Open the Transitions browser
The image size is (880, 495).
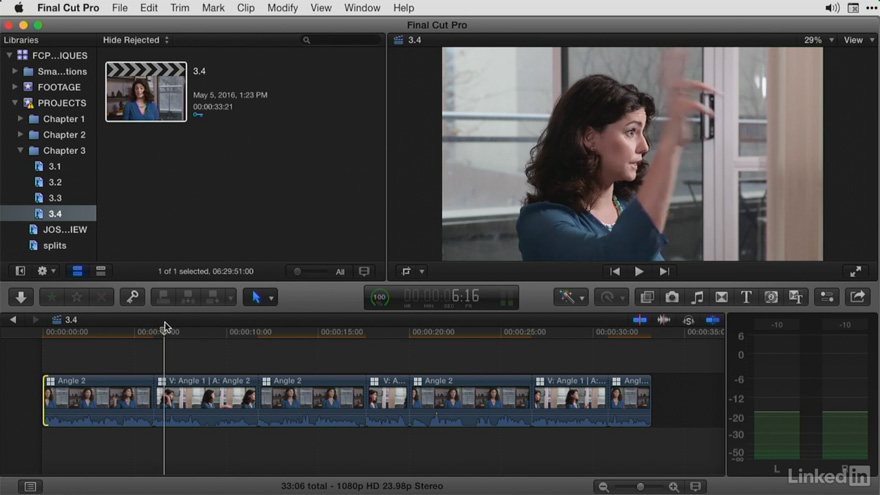coord(722,297)
